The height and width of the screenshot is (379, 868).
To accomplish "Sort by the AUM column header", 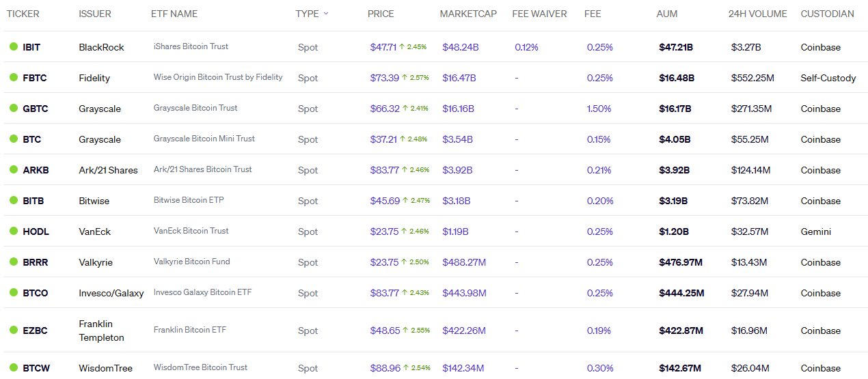I will point(666,14).
